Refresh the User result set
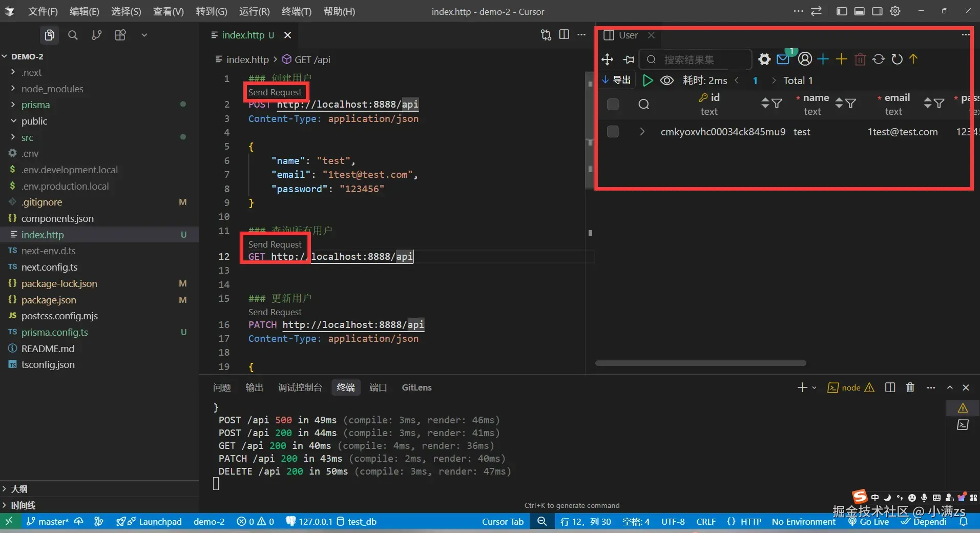Viewport: 980px width, 533px height. (x=897, y=59)
